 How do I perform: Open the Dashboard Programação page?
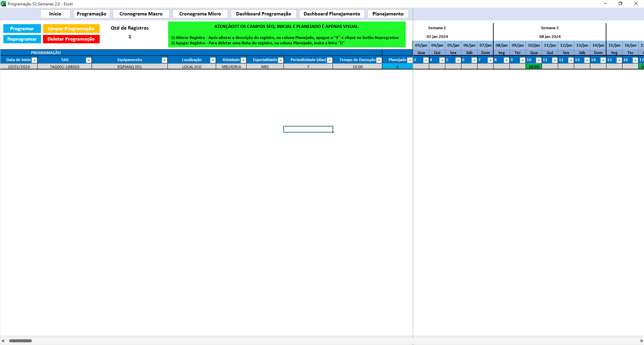(x=263, y=14)
